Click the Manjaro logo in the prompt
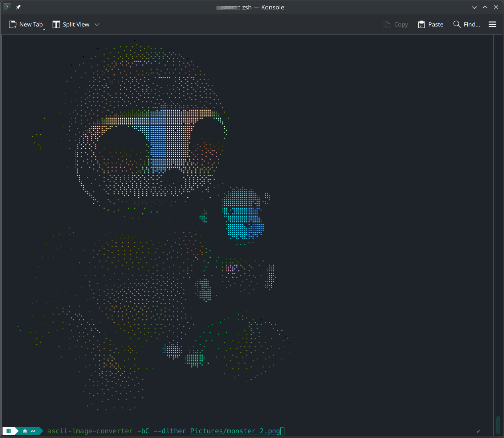The image size is (504, 438). pyautogui.click(x=9, y=431)
